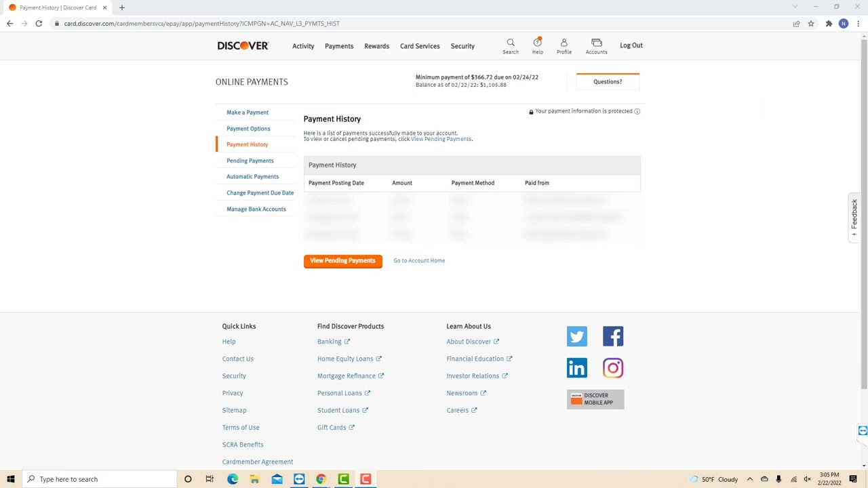The height and width of the screenshot is (488, 868).
Task: Open the Profile icon
Action: [564, 46]
